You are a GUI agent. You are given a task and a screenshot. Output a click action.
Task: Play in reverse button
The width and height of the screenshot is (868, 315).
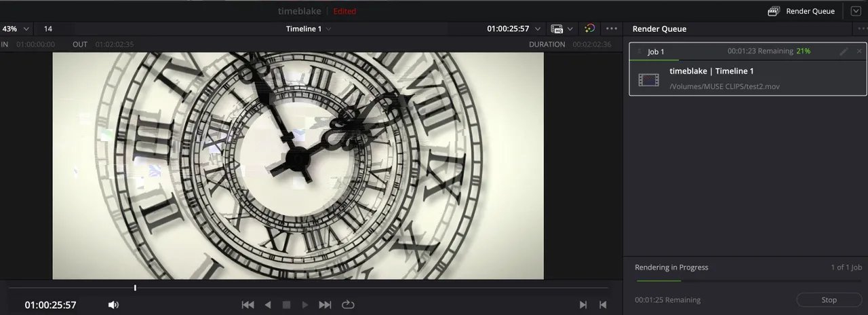[268, 305]
